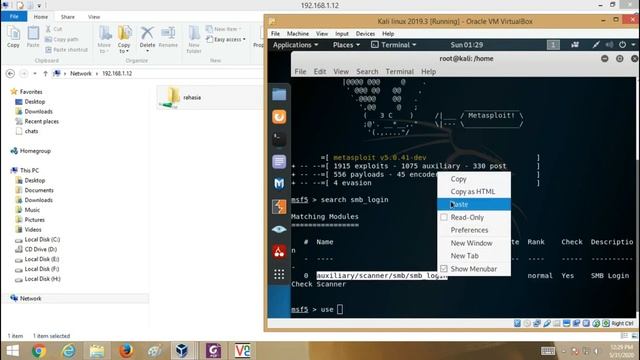The height and width of the screenshot is (360, 640).
Task: Click the Kali power icon in top bar
Action: (622, 45)
